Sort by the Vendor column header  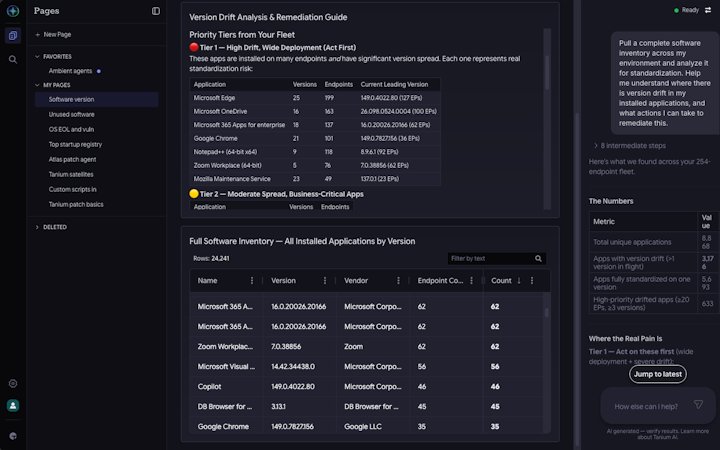[x=356, y=281]
